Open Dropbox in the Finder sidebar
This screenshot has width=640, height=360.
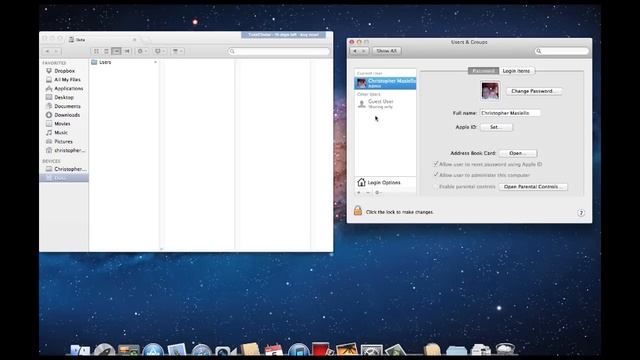[x=64, y=71]
